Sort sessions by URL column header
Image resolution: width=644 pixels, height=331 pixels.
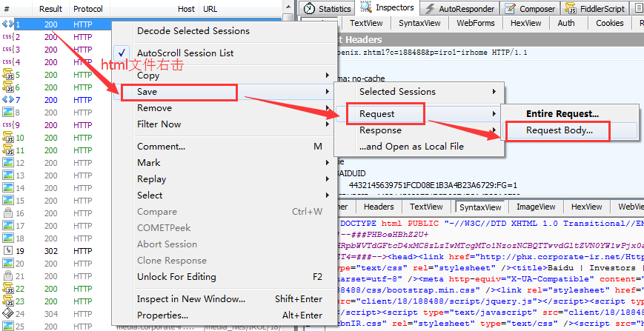pyautogui.click(x=240, y=9)
